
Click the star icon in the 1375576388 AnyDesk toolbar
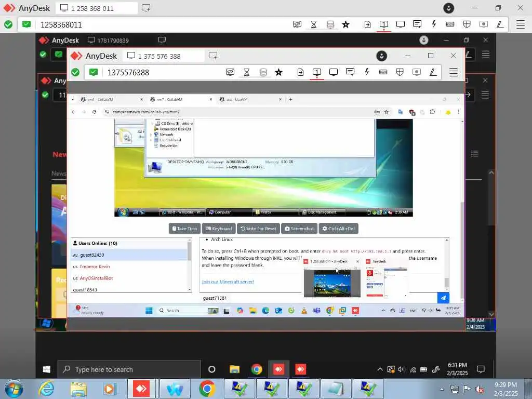coord(278,72)
